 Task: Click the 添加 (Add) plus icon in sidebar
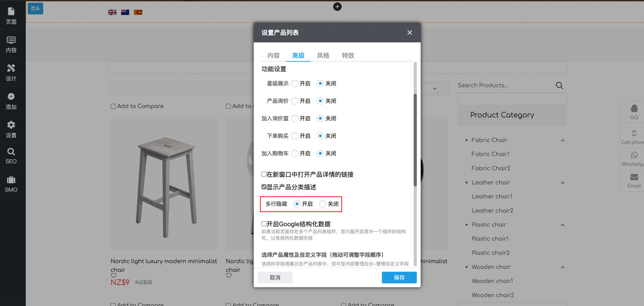click(x=11, y=101)
